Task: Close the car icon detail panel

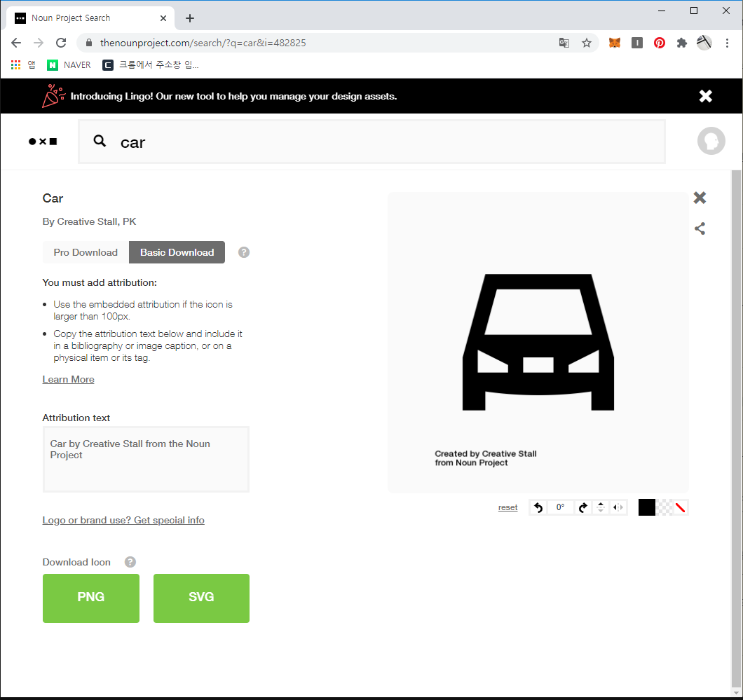Action: tap(700, 198)
